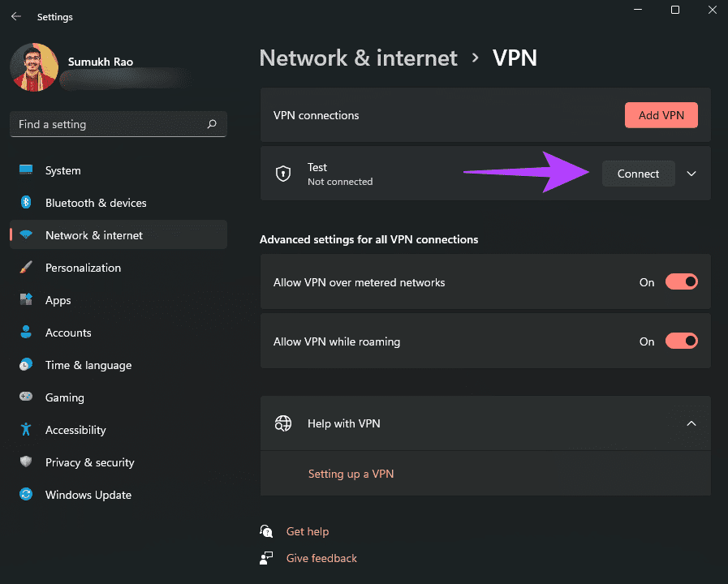Open the Give feedback link
This screenshot has height=584, width=728.
pyautogui.click(x=321, y=558)
